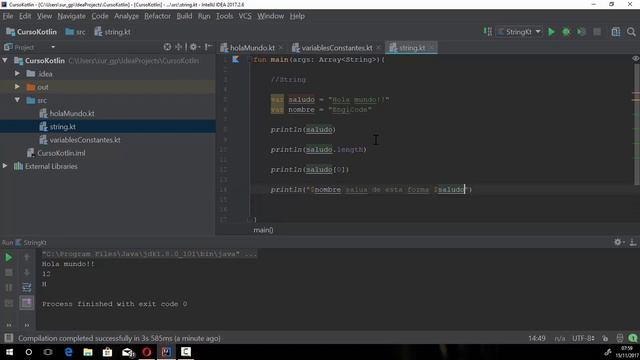Click the 14:49 line:column indicator
The image size is (640, 360).
pyautogui.click(x=537, y=338)
